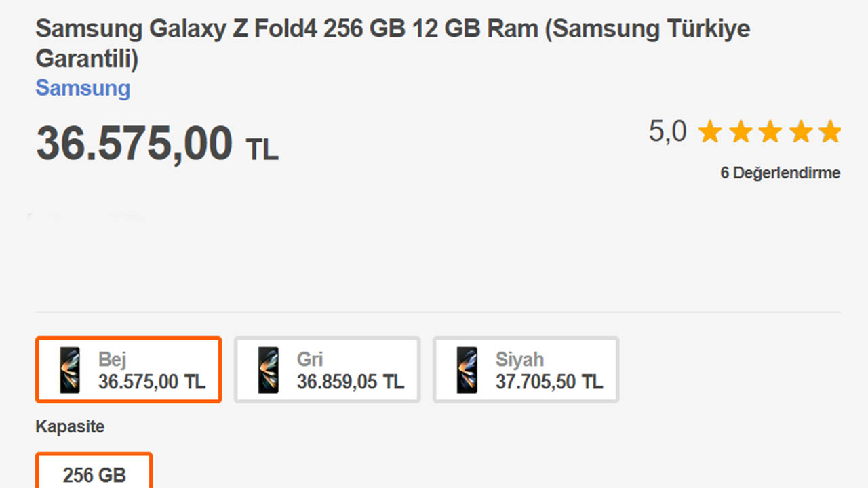The image size is (868, 488).
Task: Select the Siyah color variant
Action: (x=526, y=369)
